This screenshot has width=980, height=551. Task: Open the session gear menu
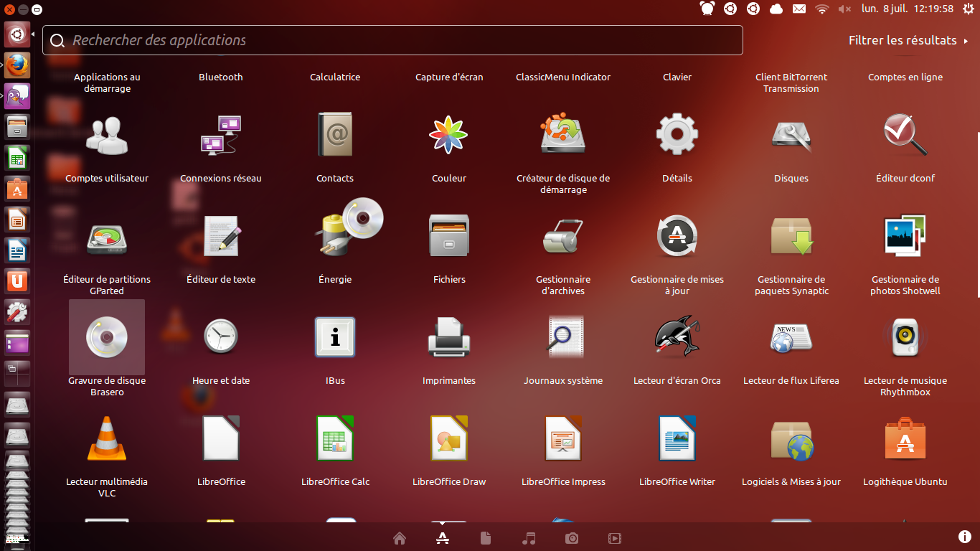[969, 9]
